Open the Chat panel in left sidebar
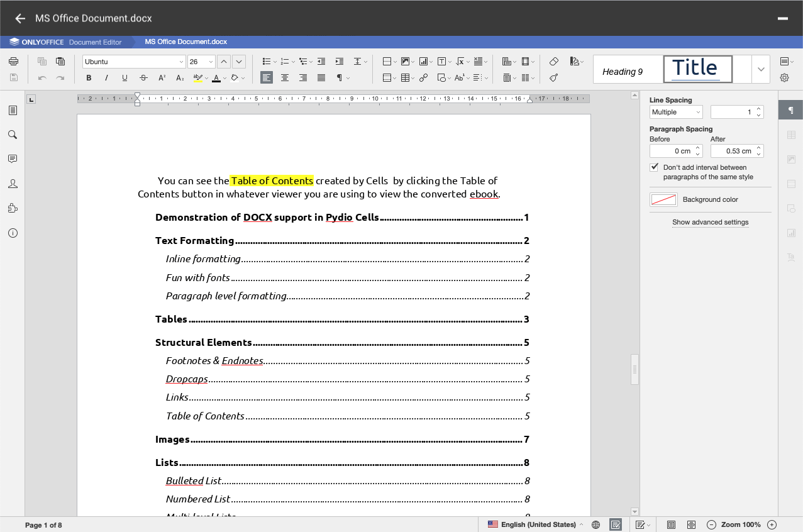 click(13, 184)
